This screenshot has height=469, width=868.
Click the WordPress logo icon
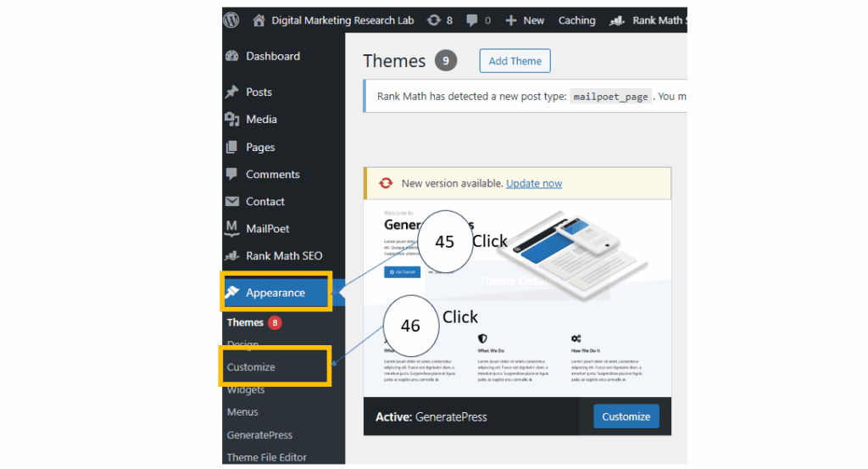pos(232,20)
